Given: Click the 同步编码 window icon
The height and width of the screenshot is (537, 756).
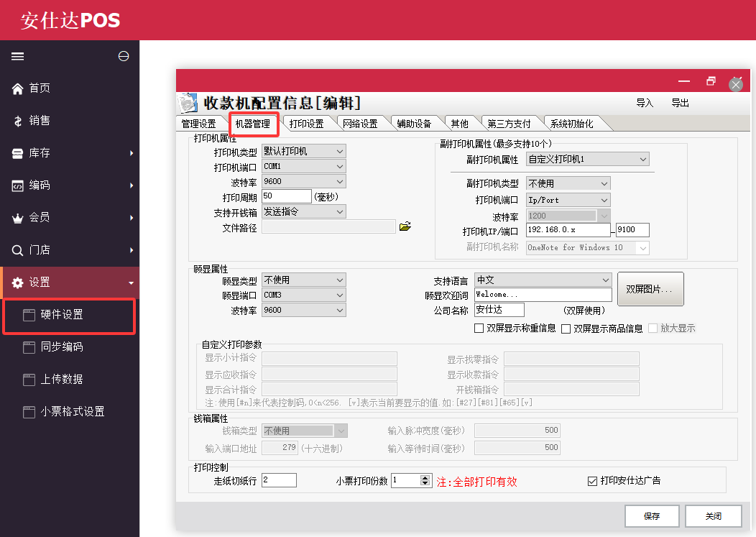Looking at the screenshot, I should tap(29, 347).
